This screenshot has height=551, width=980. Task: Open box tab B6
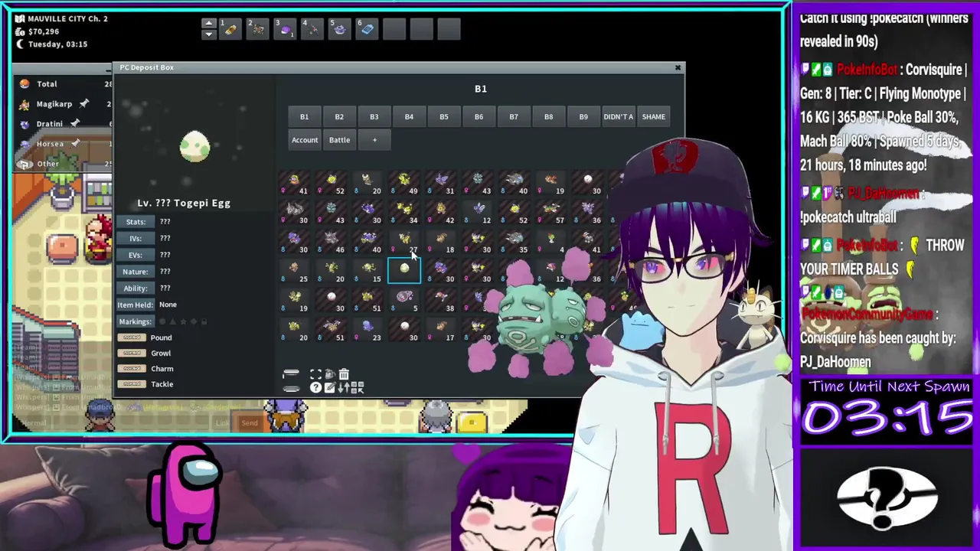(479, 116)
